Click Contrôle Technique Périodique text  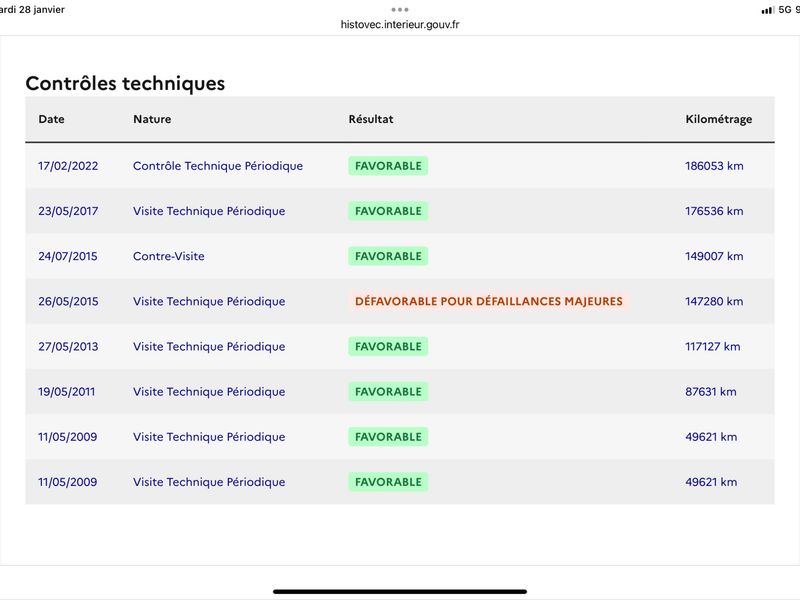218,166
